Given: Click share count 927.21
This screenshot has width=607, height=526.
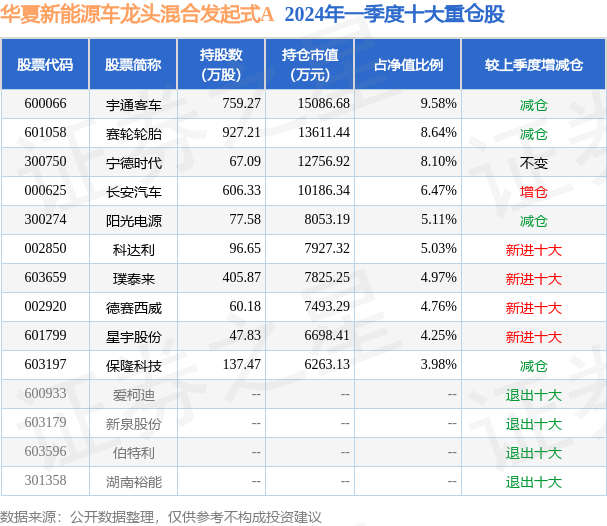Looking at the screenshot, I should (241, 133).
